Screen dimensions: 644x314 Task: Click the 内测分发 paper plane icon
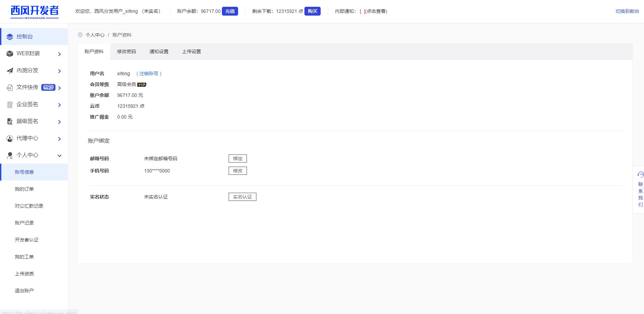coord(10,70)
